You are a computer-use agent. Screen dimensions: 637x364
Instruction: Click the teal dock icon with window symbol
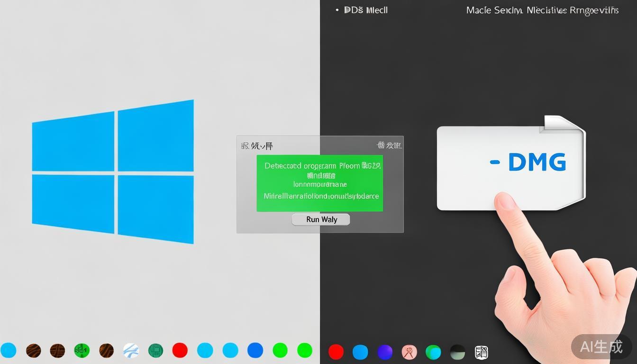[155, 351]
